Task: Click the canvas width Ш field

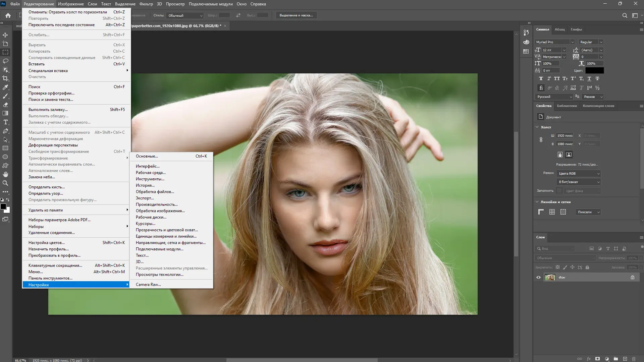Action: (x=565, y=136)
